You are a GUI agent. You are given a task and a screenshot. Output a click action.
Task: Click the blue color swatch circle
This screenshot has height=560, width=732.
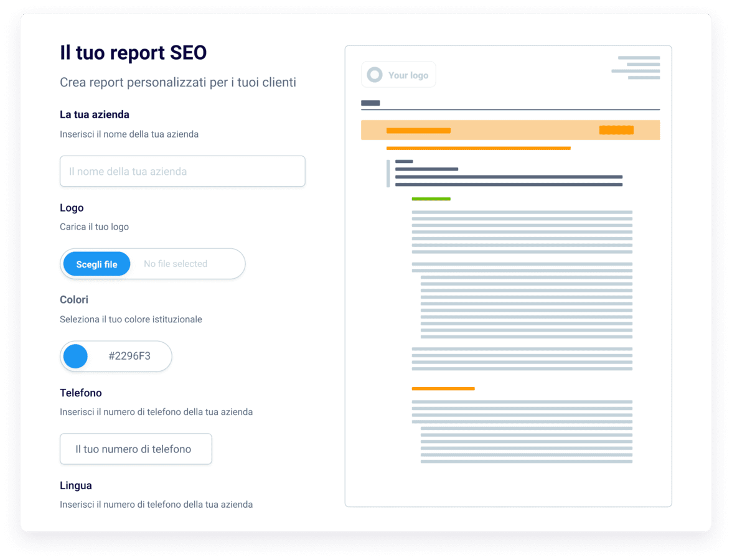pos(75,356)
